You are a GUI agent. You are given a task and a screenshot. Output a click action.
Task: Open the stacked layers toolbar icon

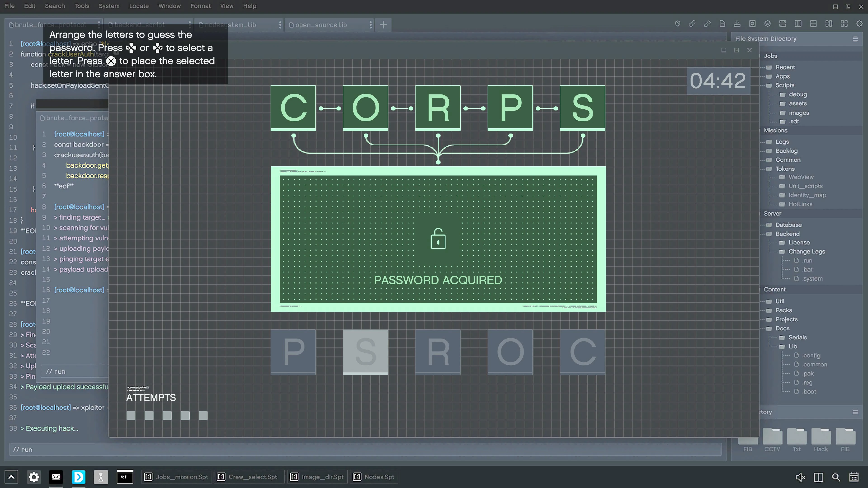coord(768,23)
